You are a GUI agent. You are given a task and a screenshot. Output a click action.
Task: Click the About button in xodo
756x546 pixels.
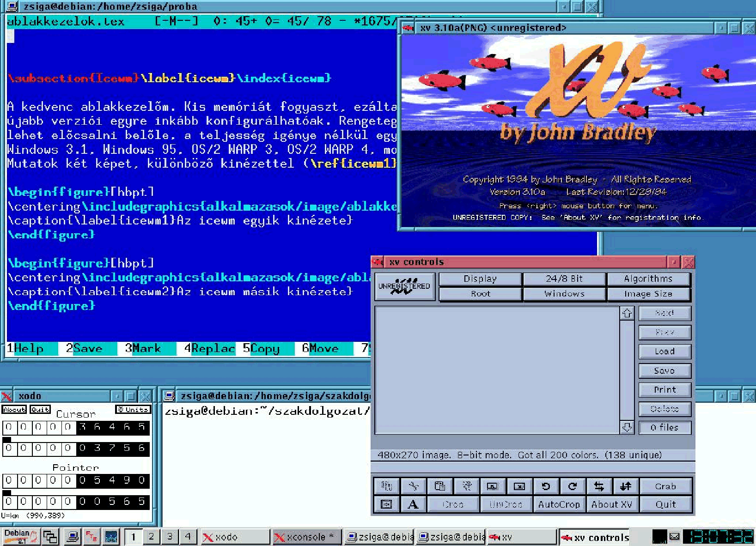[x=14, y=409]
